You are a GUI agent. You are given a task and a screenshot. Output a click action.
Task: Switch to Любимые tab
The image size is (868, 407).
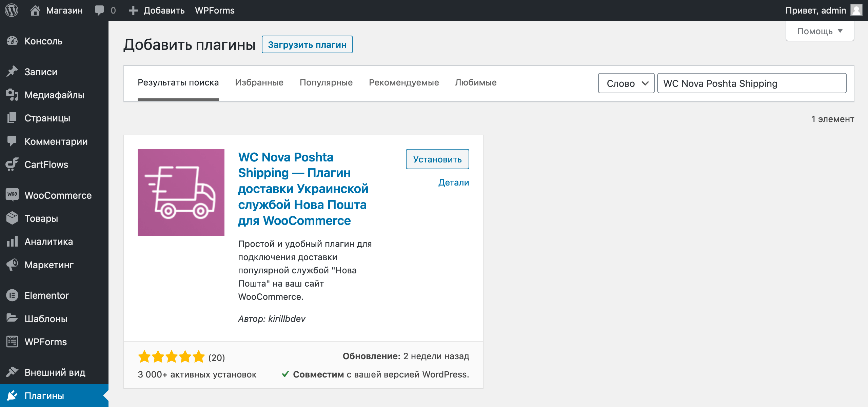(476, 83)
